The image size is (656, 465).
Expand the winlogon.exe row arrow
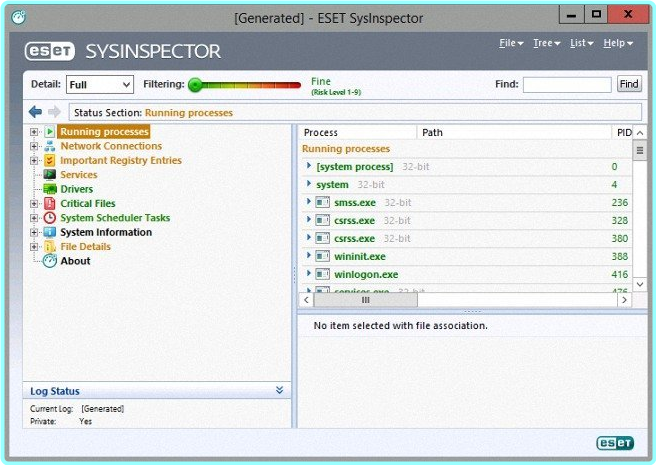tap(309, 274)
